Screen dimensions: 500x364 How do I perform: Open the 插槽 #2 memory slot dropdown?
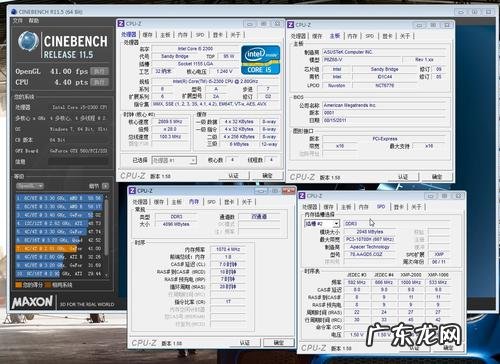pos(322,224)
